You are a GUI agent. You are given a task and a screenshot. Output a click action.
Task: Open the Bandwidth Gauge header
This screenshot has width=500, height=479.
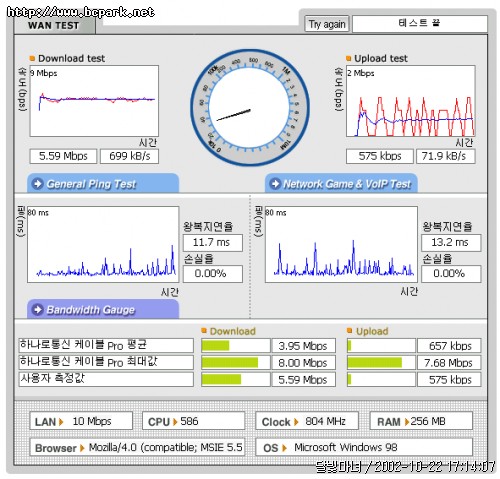tap(103, 309)
